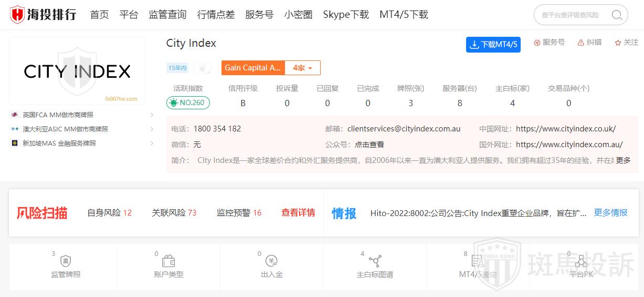This screenshot has width=644, height=297.
Task: Click into the platform search field
Action: (x=572, y=15)
